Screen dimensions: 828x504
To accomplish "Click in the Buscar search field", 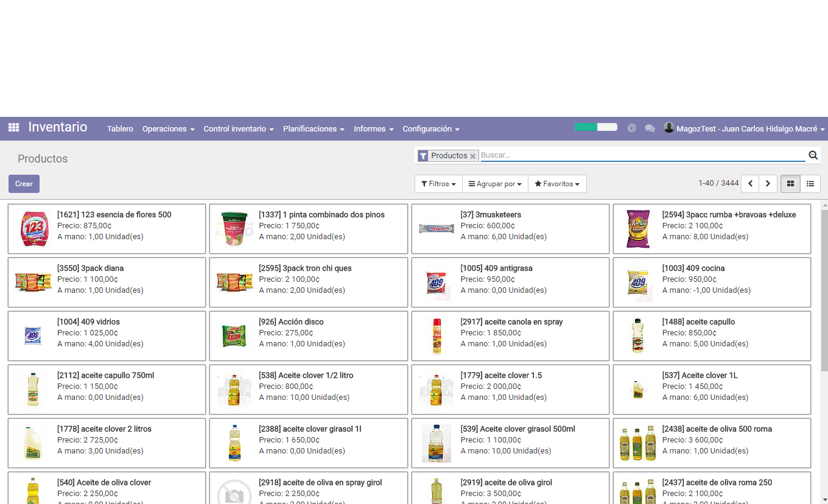I will click(642, 155).
